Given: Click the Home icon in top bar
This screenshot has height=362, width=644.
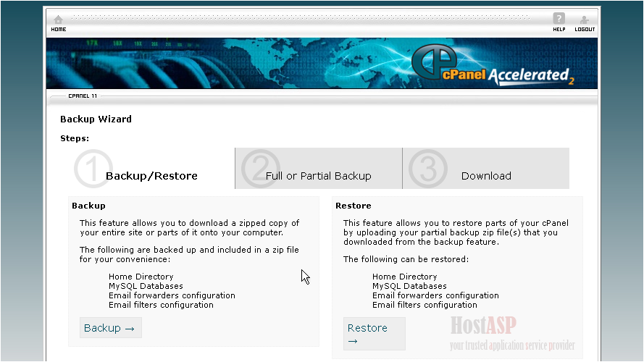Looking at the screenshot, I should [58, 20].
